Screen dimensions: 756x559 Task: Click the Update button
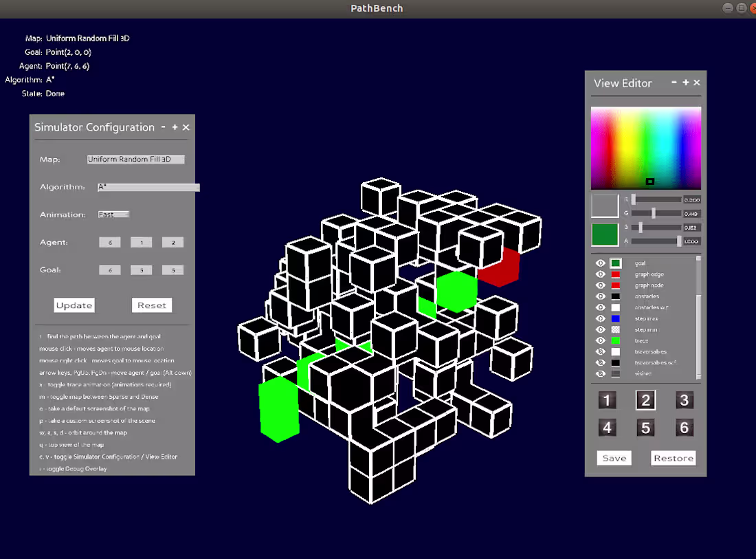74,305
